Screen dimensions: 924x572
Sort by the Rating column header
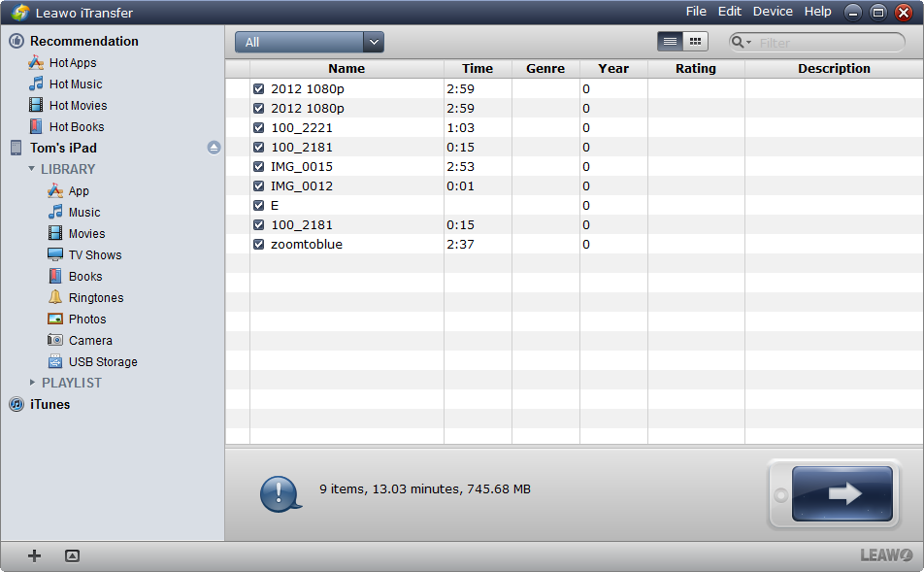click(x=696, y=68)
